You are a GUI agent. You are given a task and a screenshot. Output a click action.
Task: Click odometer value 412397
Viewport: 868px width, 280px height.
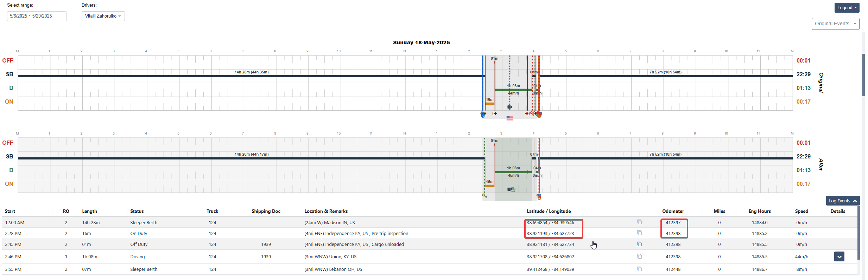(673, 222)
